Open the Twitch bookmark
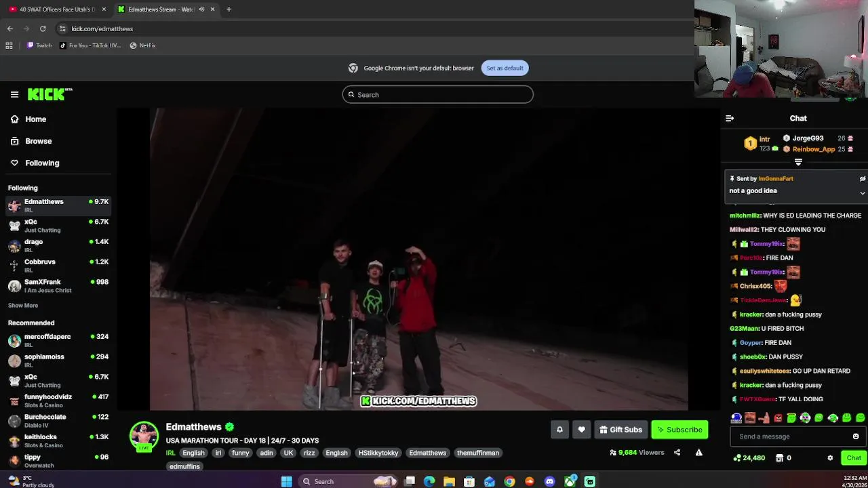868x488 pixels. pyautogui.click(x=39, y=45)
